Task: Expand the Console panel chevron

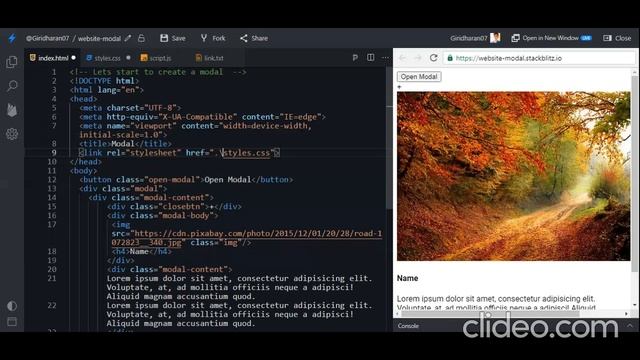Action: [x=629, y=325]
